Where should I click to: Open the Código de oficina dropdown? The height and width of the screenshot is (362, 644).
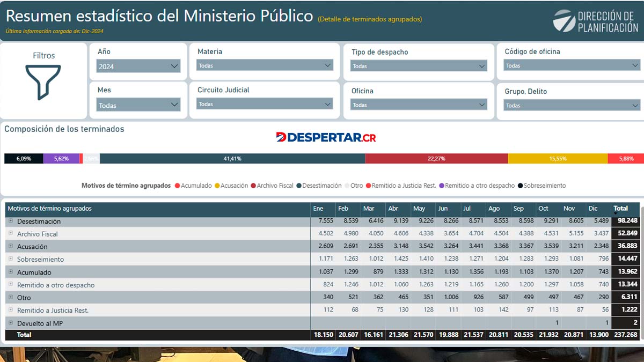click(x=572, y=65)
